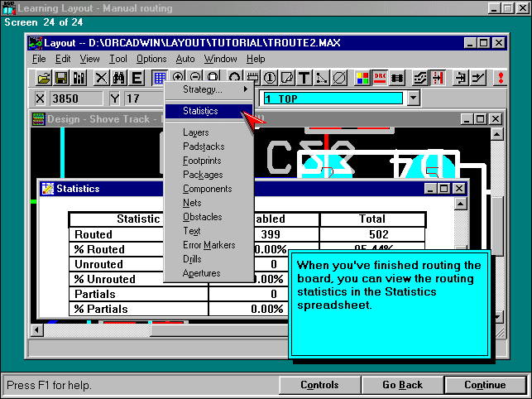This screenshot has width=532, height=399.
Task: Select the Text tool icon
Action: (x=304, y=79)
